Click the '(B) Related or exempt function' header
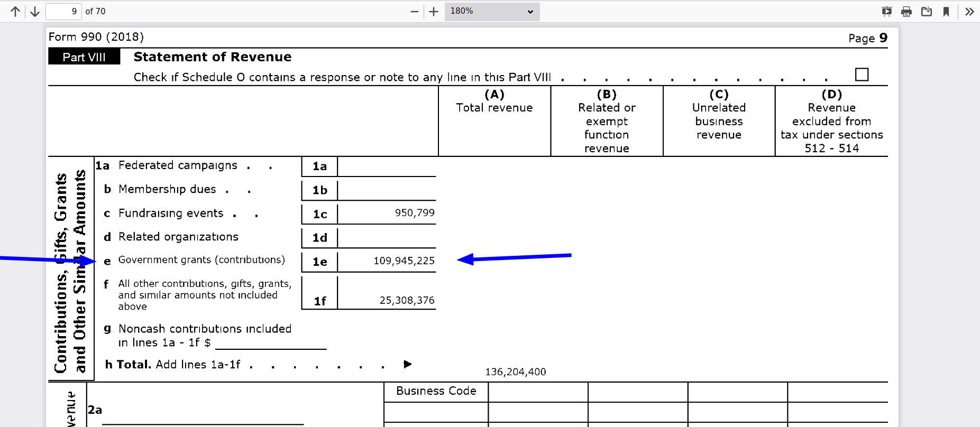 pyautogui.click(x=607, y=121)
